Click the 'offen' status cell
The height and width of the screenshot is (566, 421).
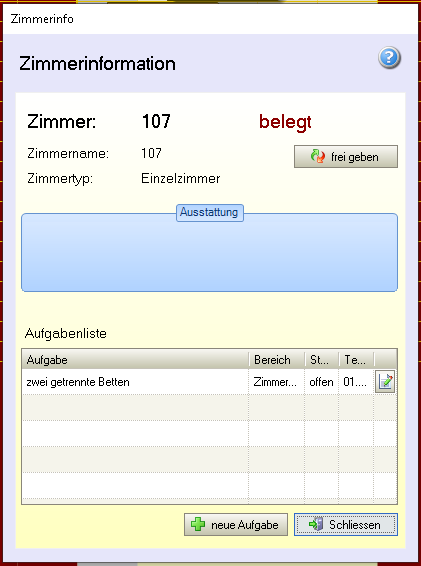tap(321, 382)
